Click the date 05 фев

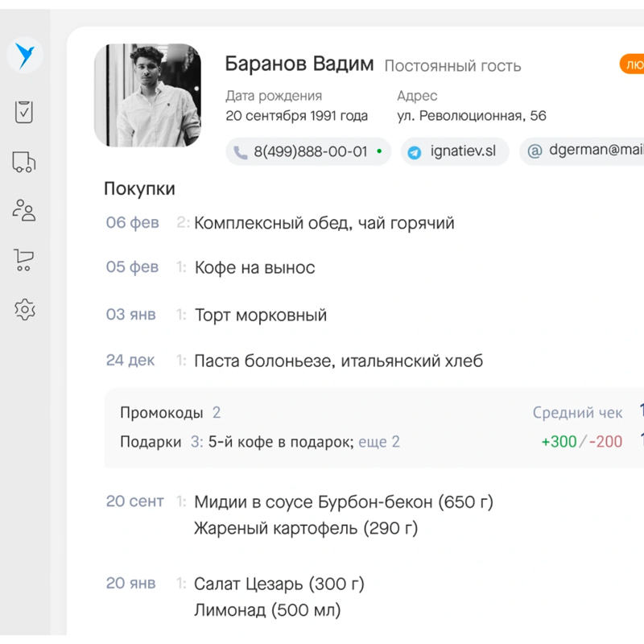[x=132, y=267]
